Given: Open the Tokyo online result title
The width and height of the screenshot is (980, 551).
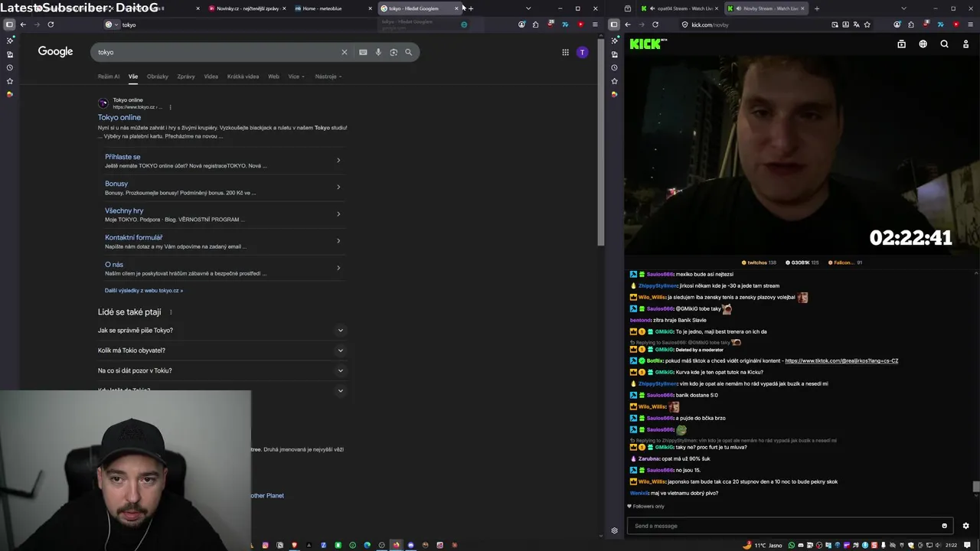Looking at the screenshot, I should (x=119, y=117).
